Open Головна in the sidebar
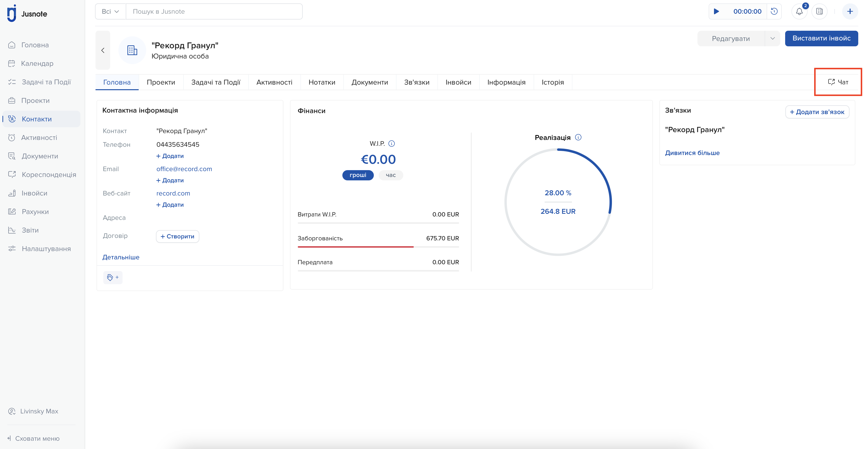 [35, 45]
